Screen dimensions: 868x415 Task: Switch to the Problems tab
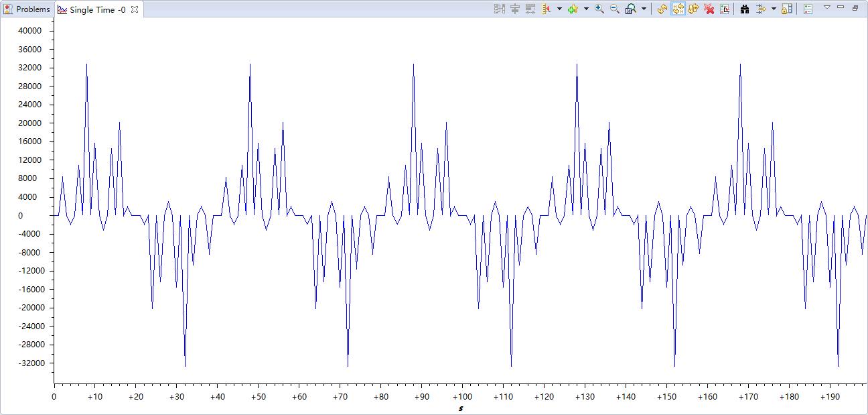28,9
